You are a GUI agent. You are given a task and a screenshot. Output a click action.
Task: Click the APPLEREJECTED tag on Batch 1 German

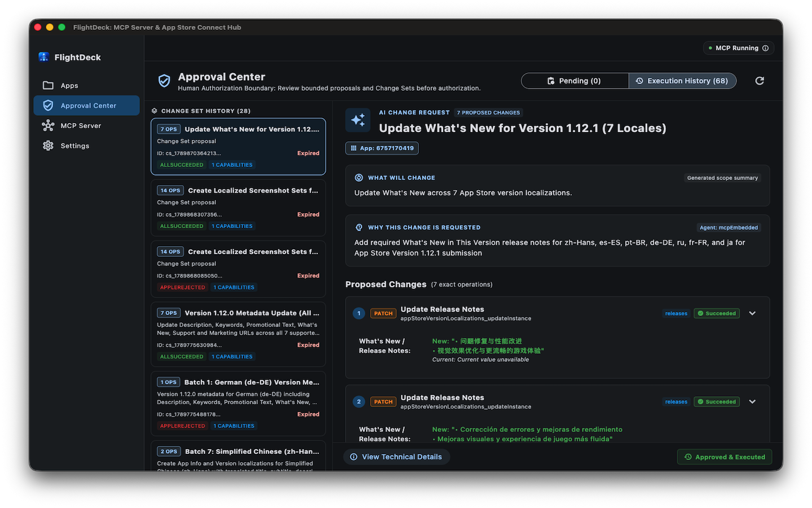tap(183, 426)
